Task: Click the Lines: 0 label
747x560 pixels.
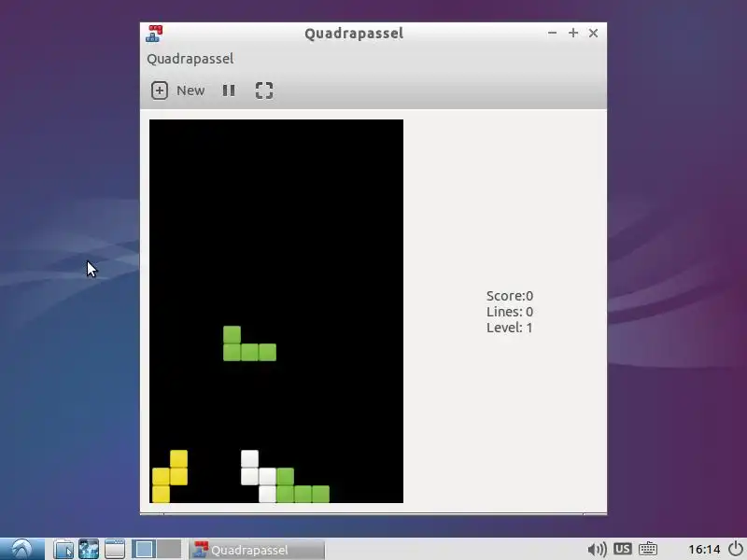Action: [509, 312]
